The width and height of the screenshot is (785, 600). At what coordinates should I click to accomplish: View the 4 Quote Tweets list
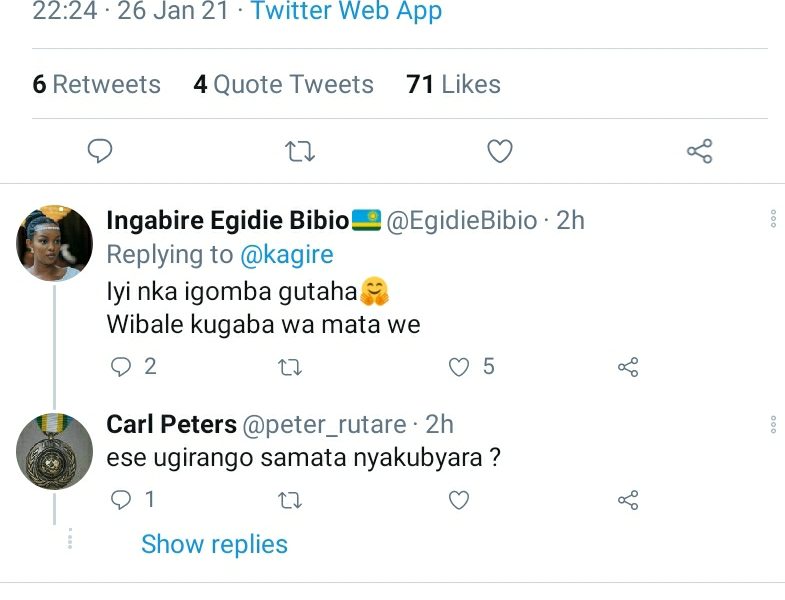coord(283,84)
